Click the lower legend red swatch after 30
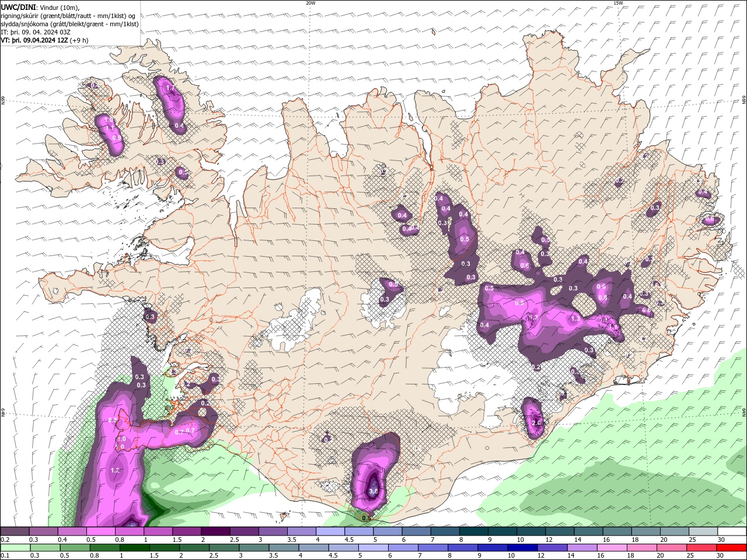 coord(732,547)
